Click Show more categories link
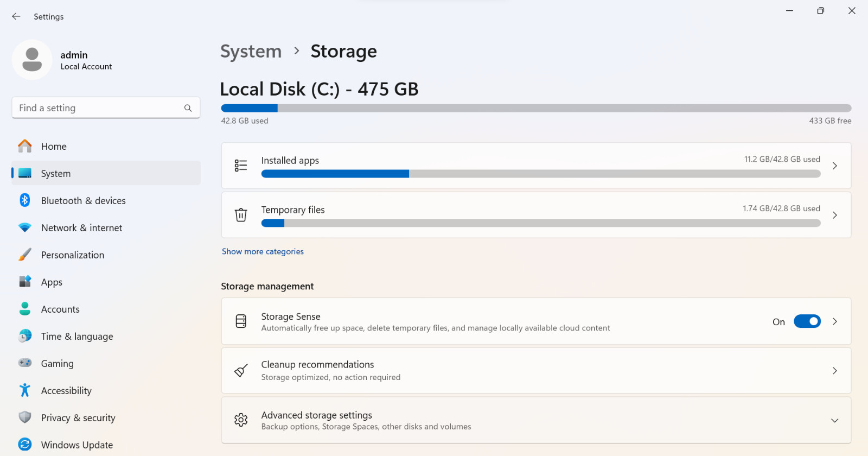868x456 pixels. coord(263,251)
